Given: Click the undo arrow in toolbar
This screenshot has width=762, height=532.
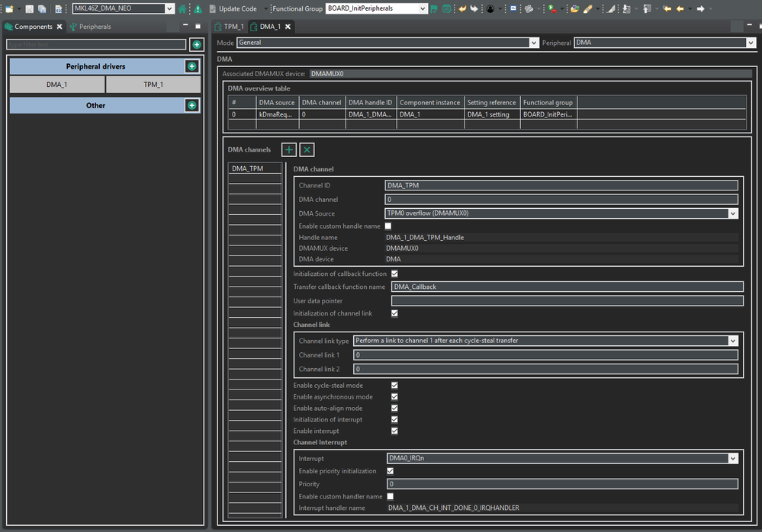Looking at the screenshot, I should [462, 8].
